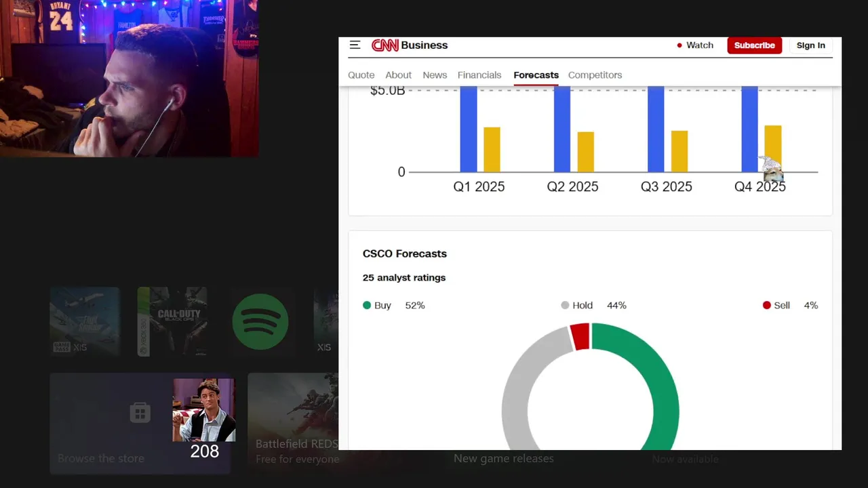The image size is (868, 488).
Task: Click the 'Q2 2025' axis label
Action: point(572,187)
